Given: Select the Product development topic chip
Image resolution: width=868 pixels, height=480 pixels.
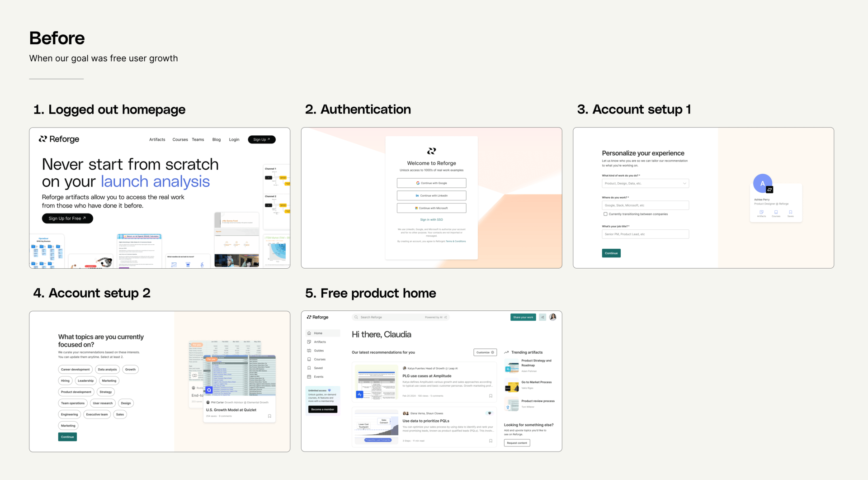Looking at the screenshot, I should coord(76,392).
